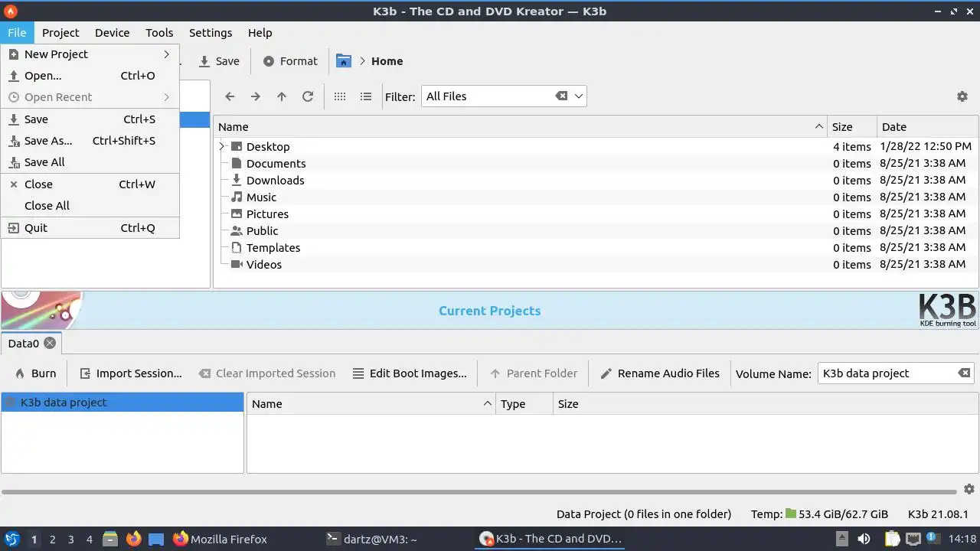Select K3b data project tree item
Viewport: 980px width, 551px height.
pos(122,403)
